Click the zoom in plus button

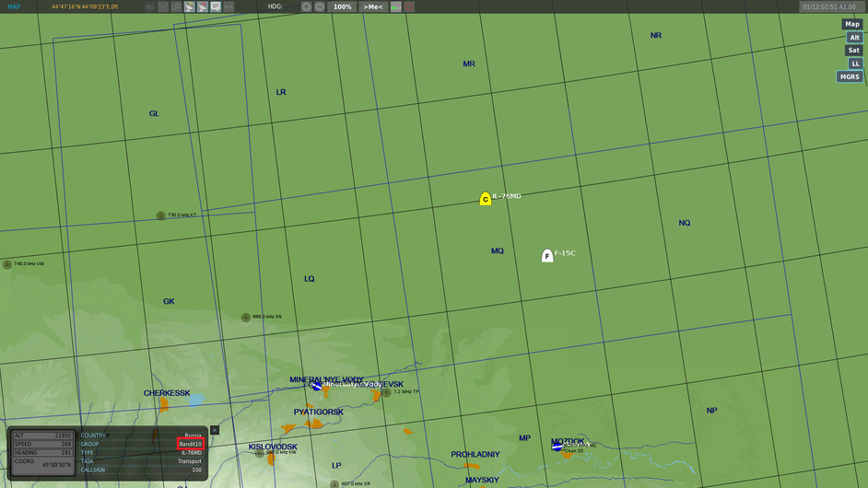[306, 6]
